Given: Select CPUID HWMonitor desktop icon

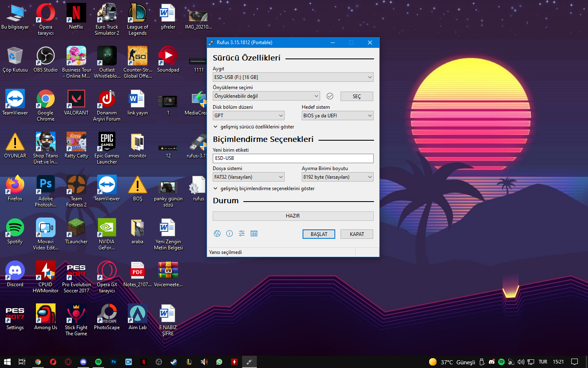Looking at the screenshot, I should pyautogui.click(x=46, y=277).
